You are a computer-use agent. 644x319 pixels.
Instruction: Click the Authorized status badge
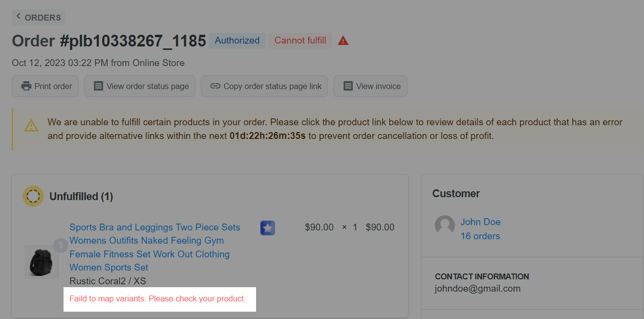237,41
